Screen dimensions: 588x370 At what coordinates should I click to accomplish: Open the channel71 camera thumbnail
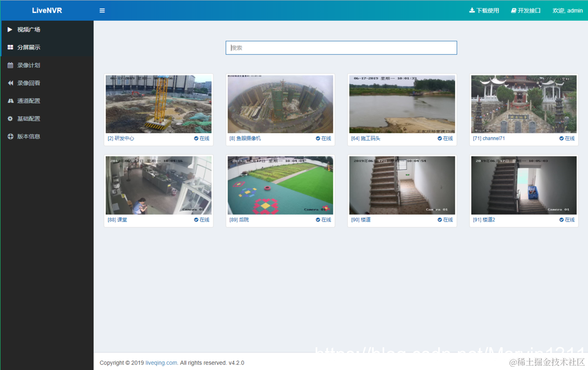point(524,104)
